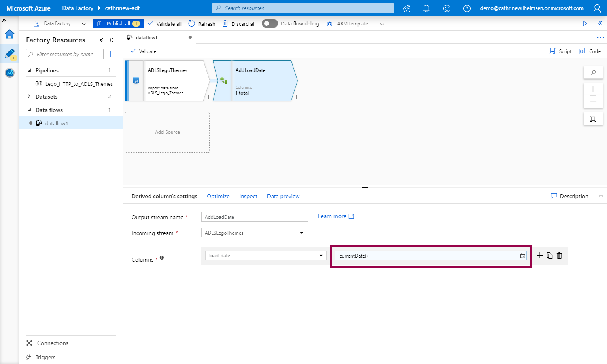Add new resource with the plus icon

111,54
